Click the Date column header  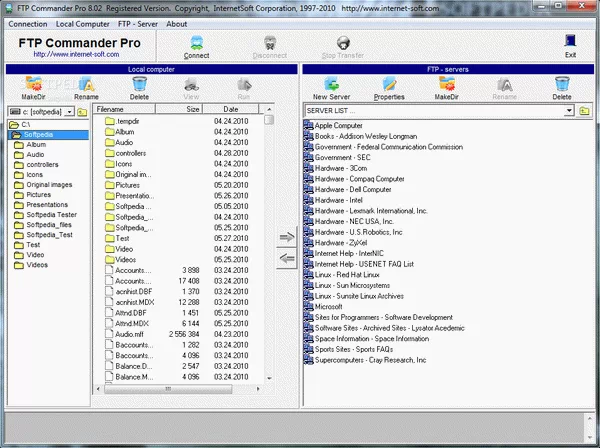pyautogui.click(x=231, y=109)
